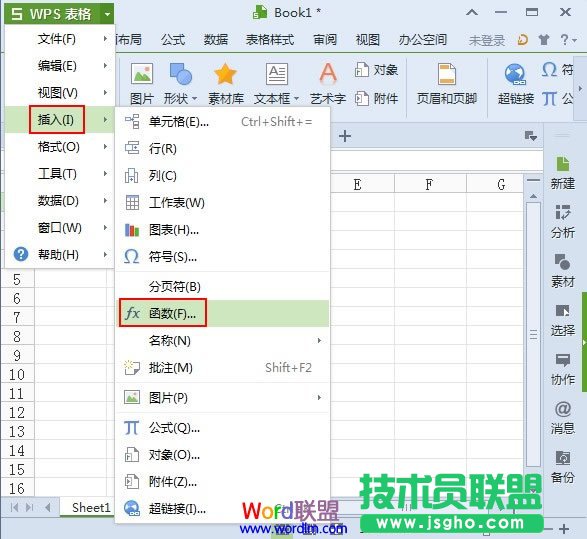Switch to the Table Style (表格样式) tab
The image size is (587, 539).
pos(270,39)
